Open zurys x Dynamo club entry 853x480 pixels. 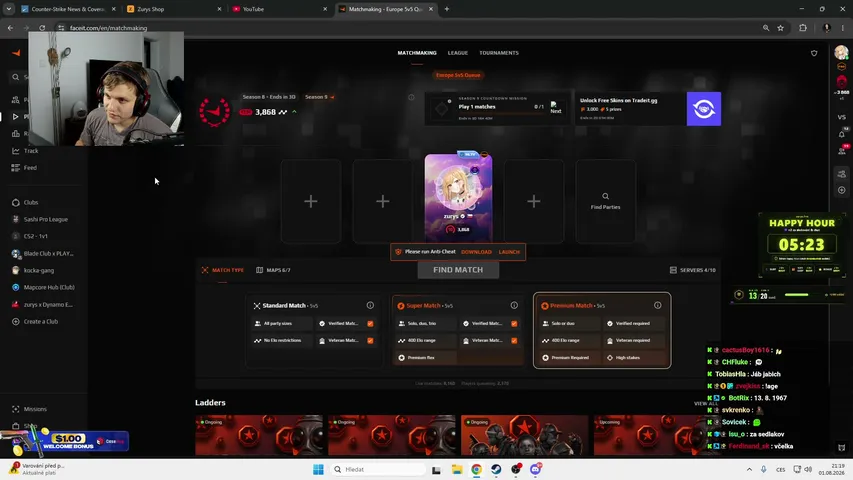coord(42,305)
